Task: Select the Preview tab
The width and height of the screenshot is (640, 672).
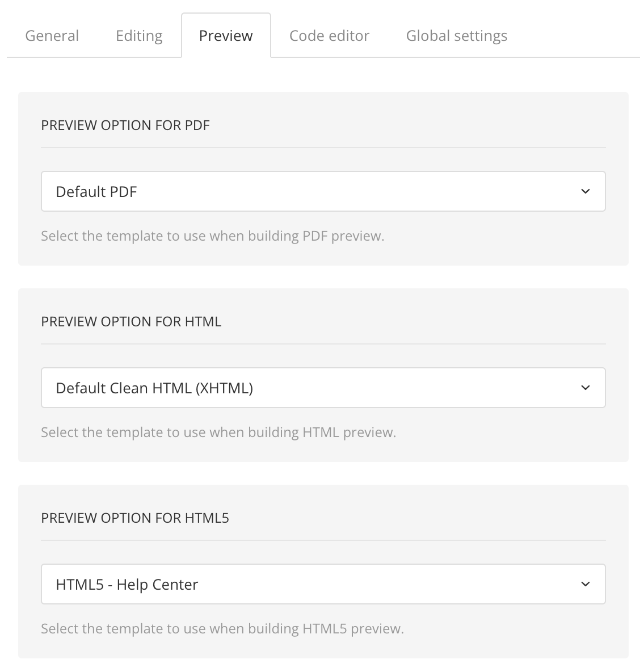Action: [x=225, y=35]
